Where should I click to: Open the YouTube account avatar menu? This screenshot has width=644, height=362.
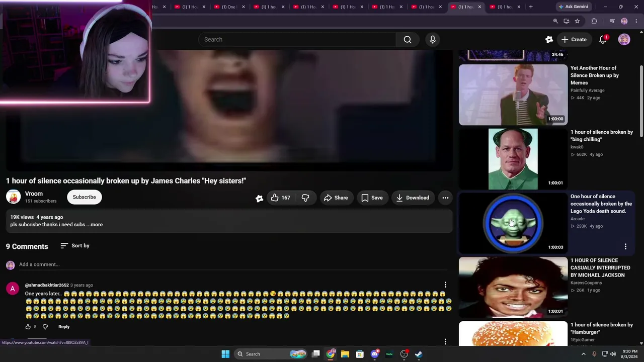coord(624,40)
